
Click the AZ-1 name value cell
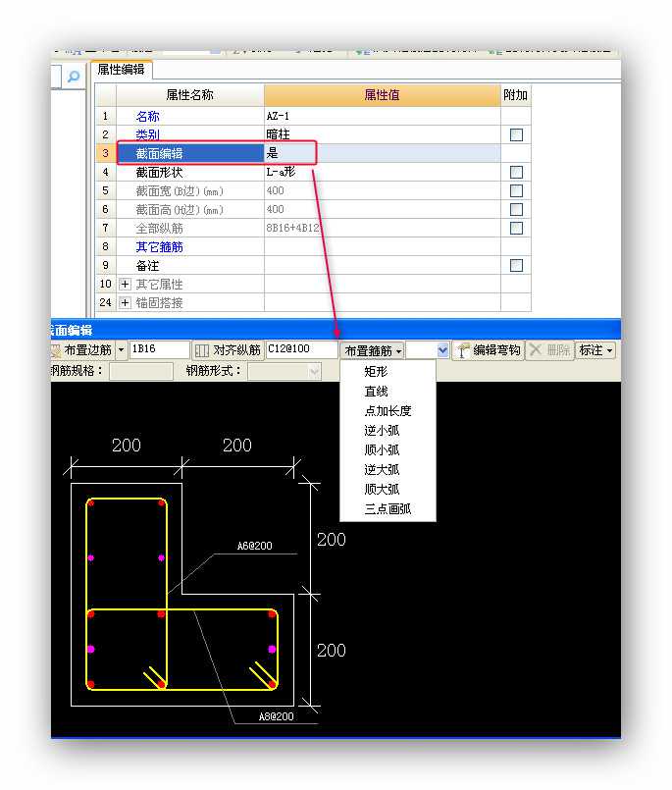coord(383,117)
